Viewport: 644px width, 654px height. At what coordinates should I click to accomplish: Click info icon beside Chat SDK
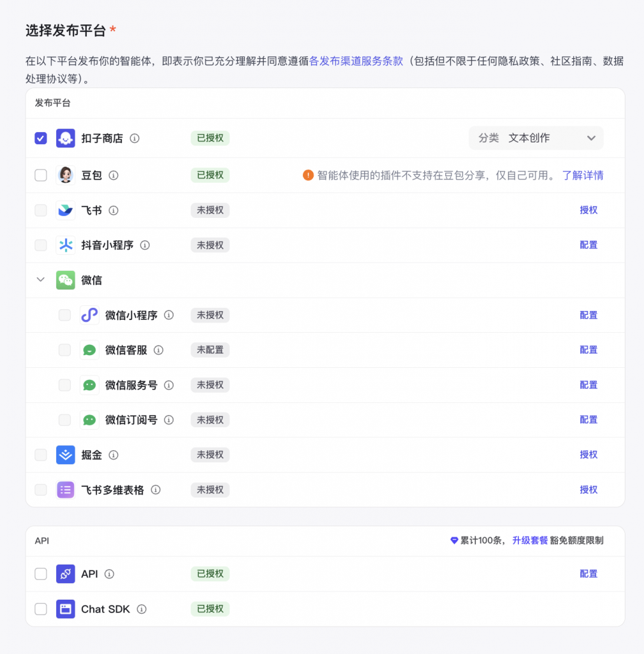pos(142,609)
